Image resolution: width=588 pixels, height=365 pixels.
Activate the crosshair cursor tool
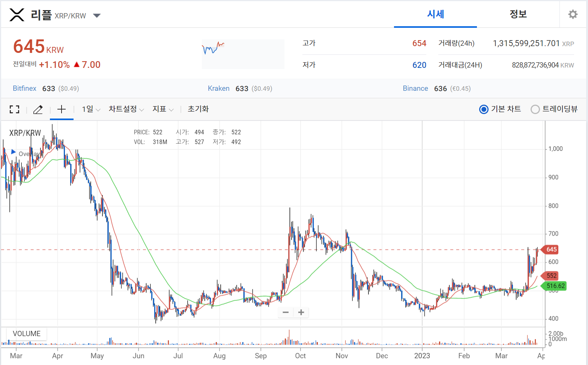(62, 109)
